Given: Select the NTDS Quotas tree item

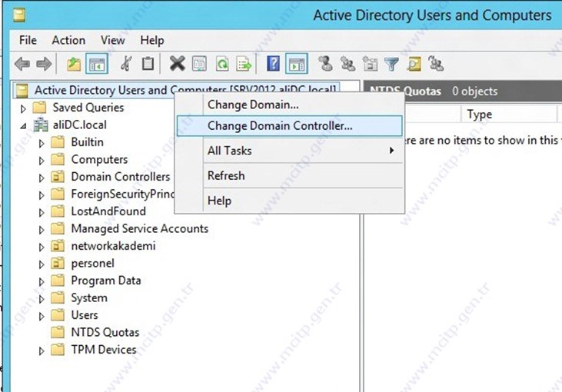Looking at the screenshot, I should (x=105, y=332).
